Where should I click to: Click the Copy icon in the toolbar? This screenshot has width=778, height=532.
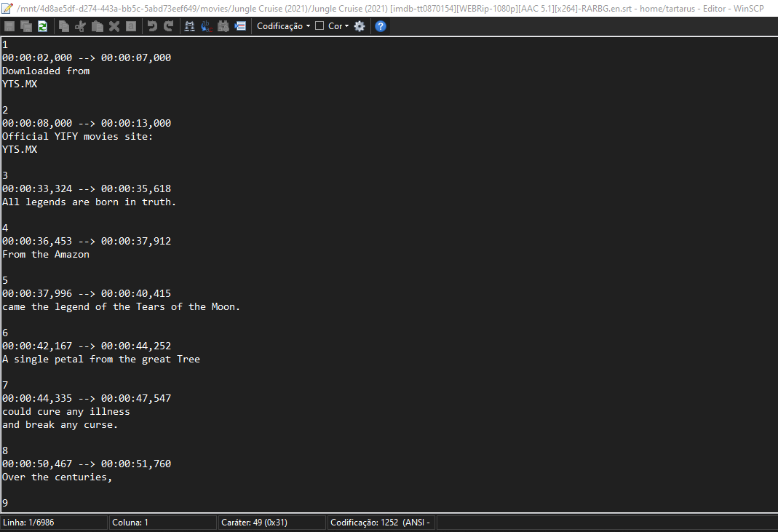coord(63,26)
